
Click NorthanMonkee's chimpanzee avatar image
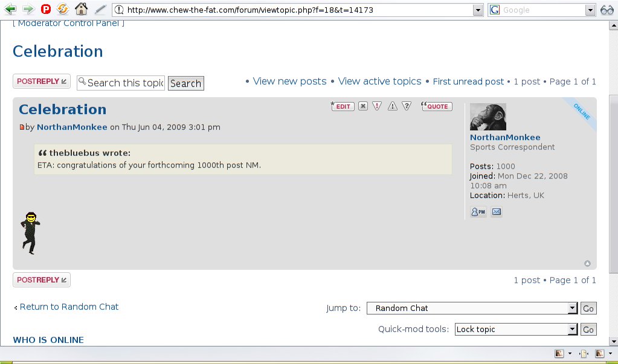[488, 117]
